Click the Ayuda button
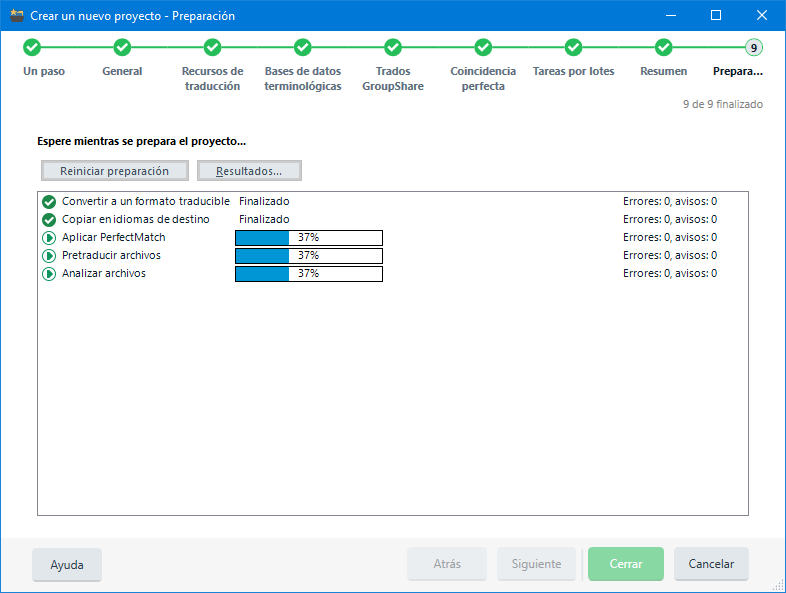 pyautogui.click(x=67, y=564)
